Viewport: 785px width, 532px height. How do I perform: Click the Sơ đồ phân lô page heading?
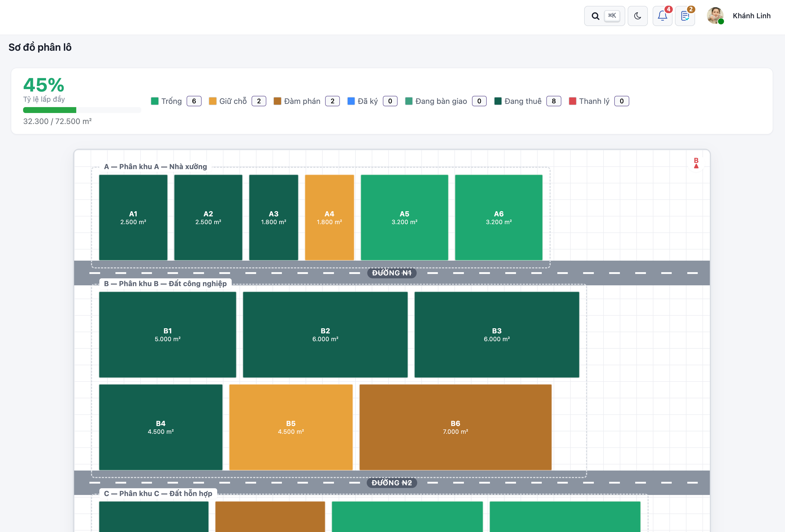(40, 47)
